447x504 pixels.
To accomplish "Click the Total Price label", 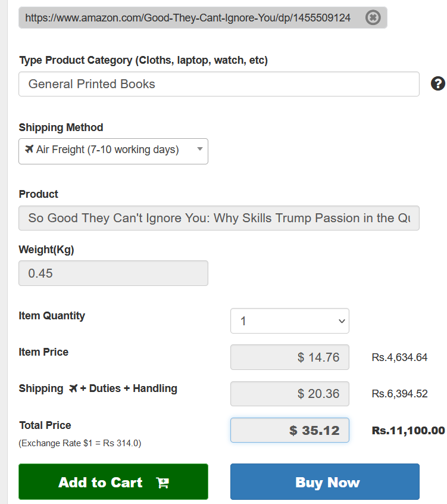I will 45,425.
